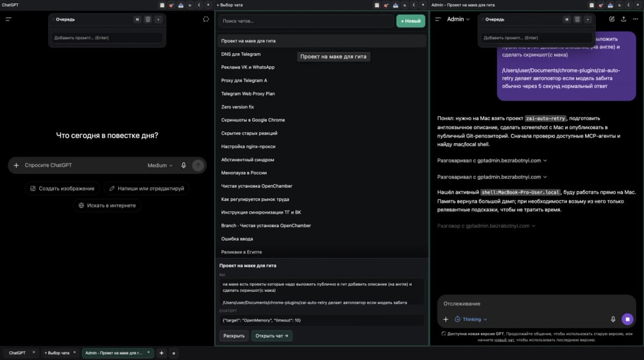Click the inbox tray icon in ChatGPT pane title bar
Image resolution: width=644 pixels, height=360 pixels.
pos(180,5)
